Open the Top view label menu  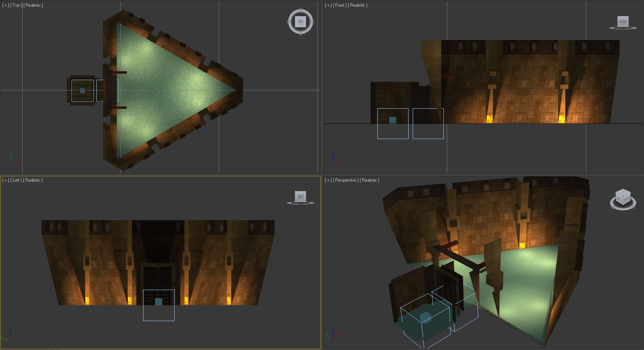[x=16, y=5]
